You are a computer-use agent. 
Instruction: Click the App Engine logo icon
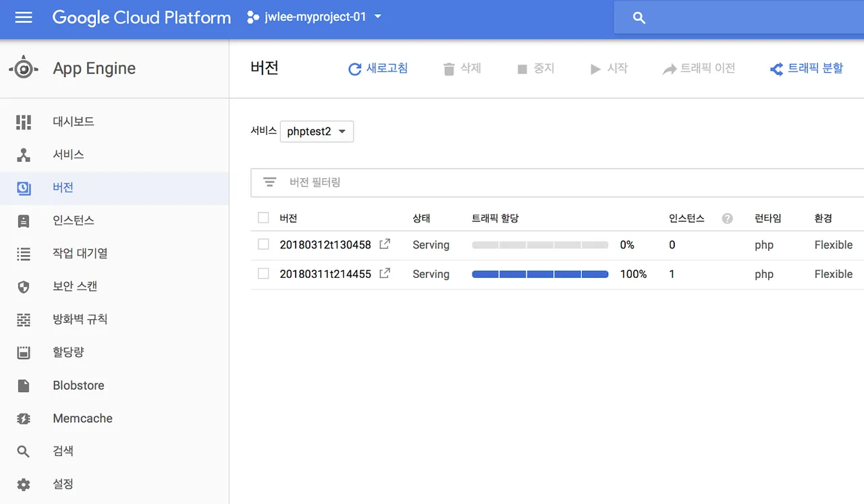tap(24, 68)
